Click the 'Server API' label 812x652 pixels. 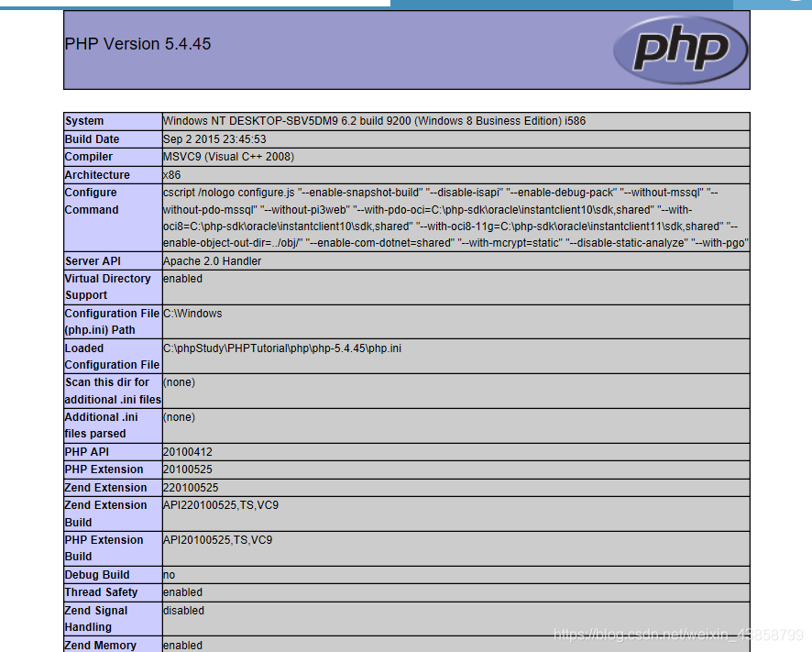(x=93, y=261)
